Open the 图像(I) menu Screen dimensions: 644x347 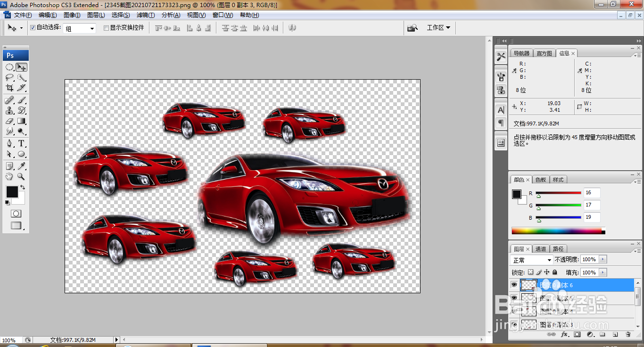click(x=72, y=15)
